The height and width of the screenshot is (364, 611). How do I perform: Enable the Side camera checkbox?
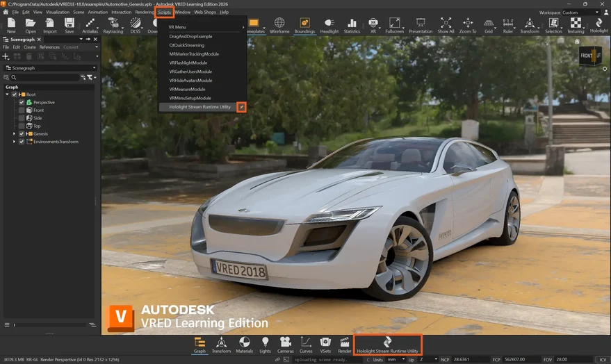point(22,118)
